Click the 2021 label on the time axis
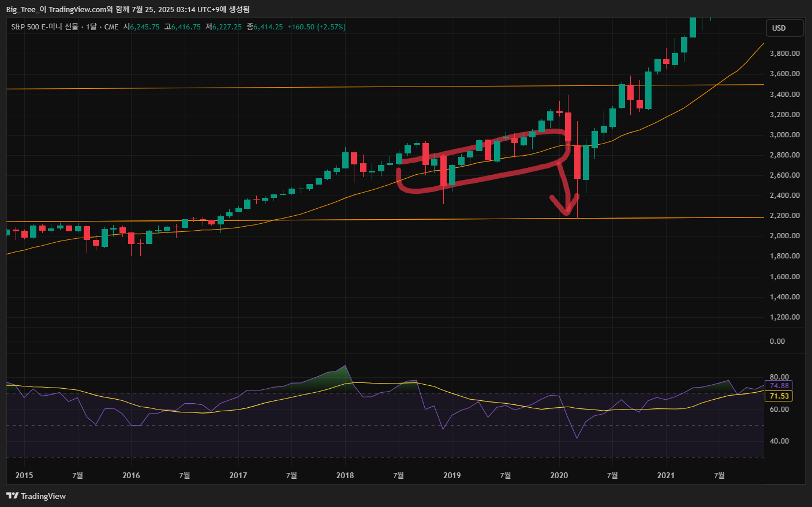The height and width of the screenshot is (507, 812). [666, 475]
